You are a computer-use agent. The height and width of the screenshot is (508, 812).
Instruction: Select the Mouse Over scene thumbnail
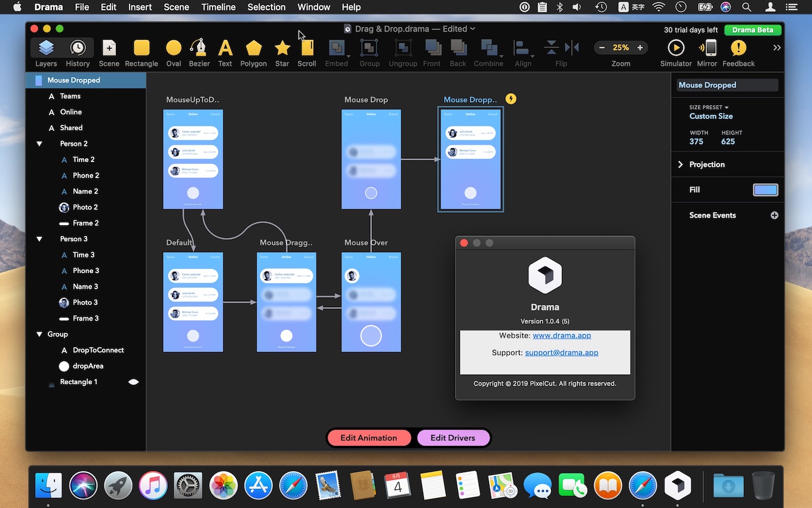(x=371, y=302)
